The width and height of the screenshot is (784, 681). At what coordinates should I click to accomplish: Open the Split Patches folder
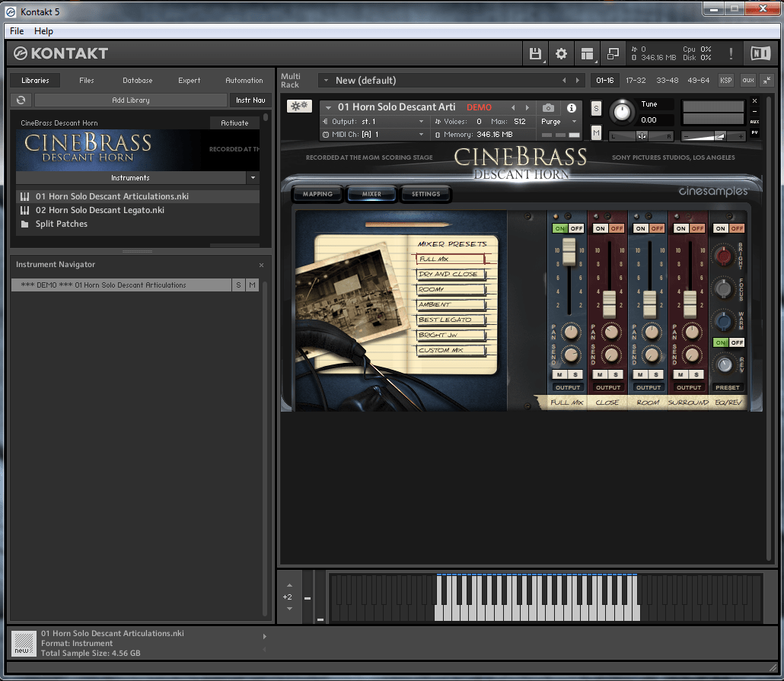click(62, 224)
